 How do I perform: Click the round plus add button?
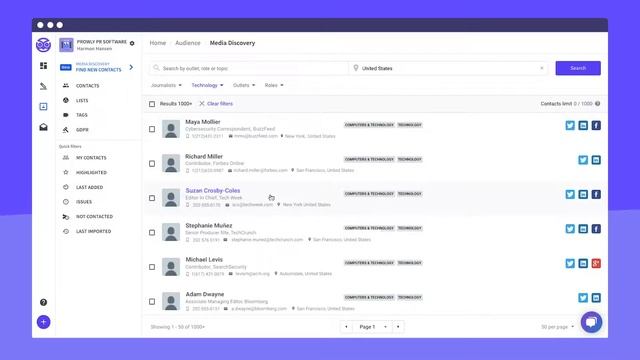pos(44,322)
